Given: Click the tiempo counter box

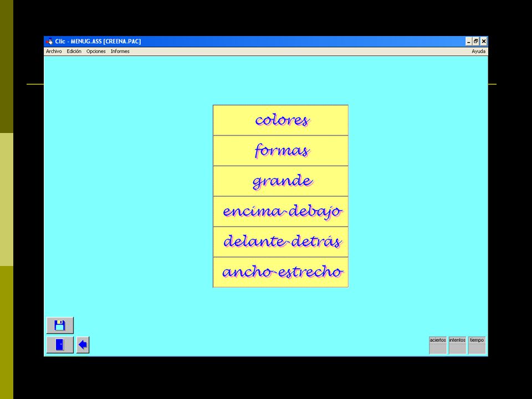Looking at the screenshot, I should [477, 345].
